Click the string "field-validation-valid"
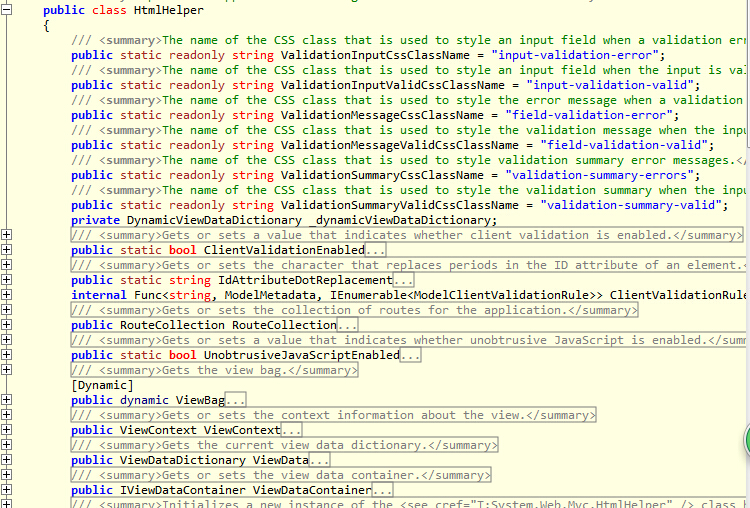This screenshot has height=508, width=750. 624,145
